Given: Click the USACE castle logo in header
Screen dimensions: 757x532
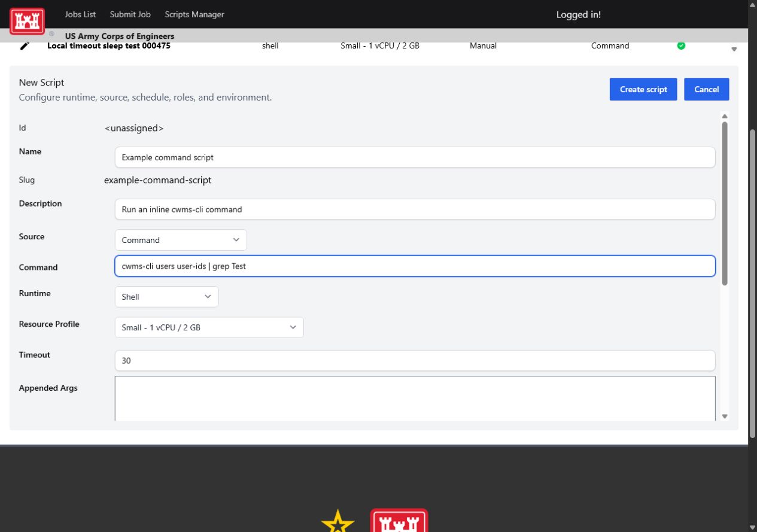Looking at the screenshot, I should click(x=27, y=21).
